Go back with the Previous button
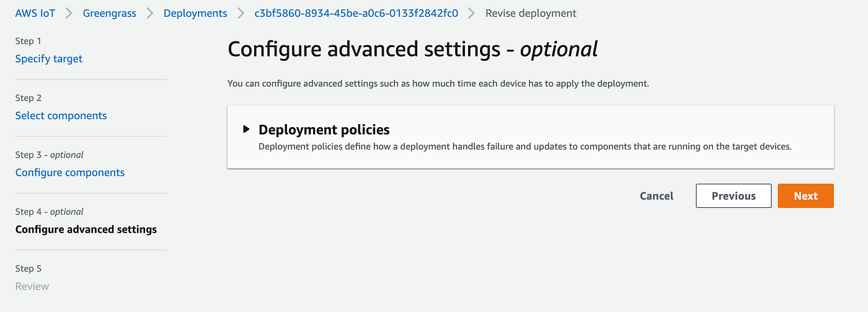Image resolution: width=868 pixels, height=312 pixels. point(733,195)
